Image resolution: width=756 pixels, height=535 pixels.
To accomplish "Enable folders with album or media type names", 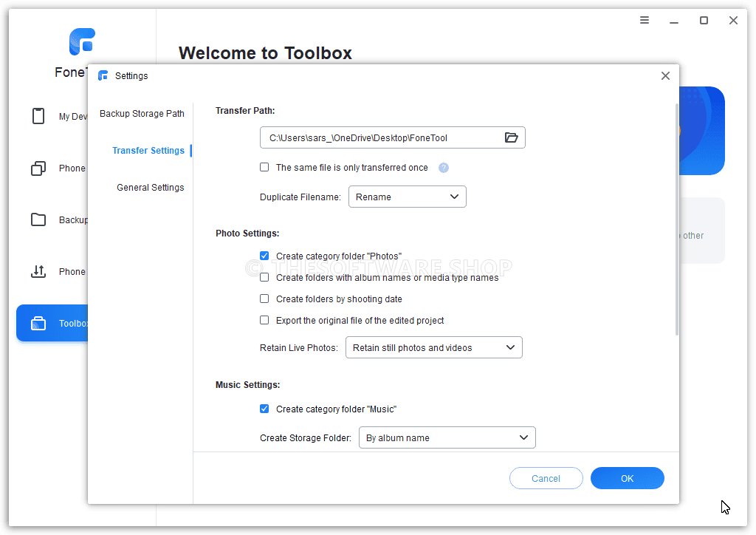I will point(264,277).
